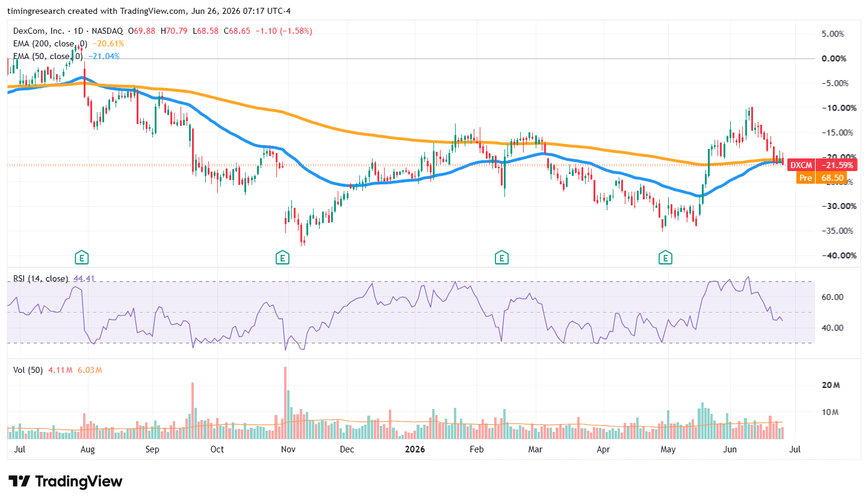Select the volume average value 6.03 M
This screenshot has width=868, height=503.
89,370
